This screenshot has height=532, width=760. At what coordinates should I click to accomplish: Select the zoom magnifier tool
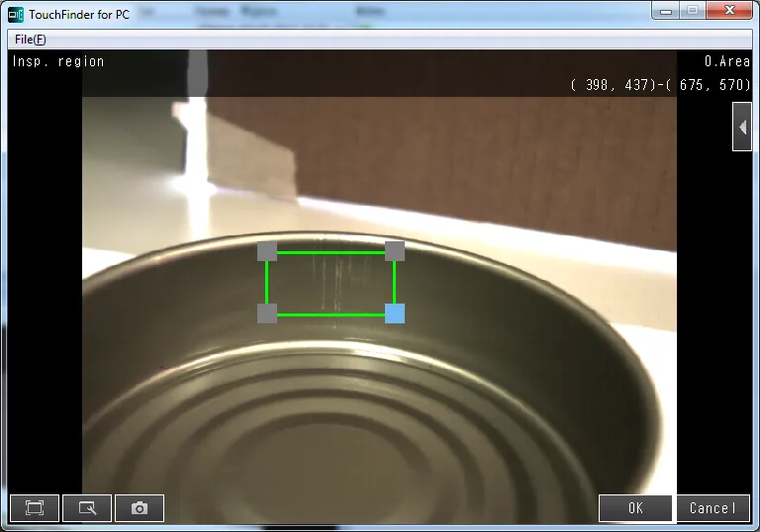[87, 508]
